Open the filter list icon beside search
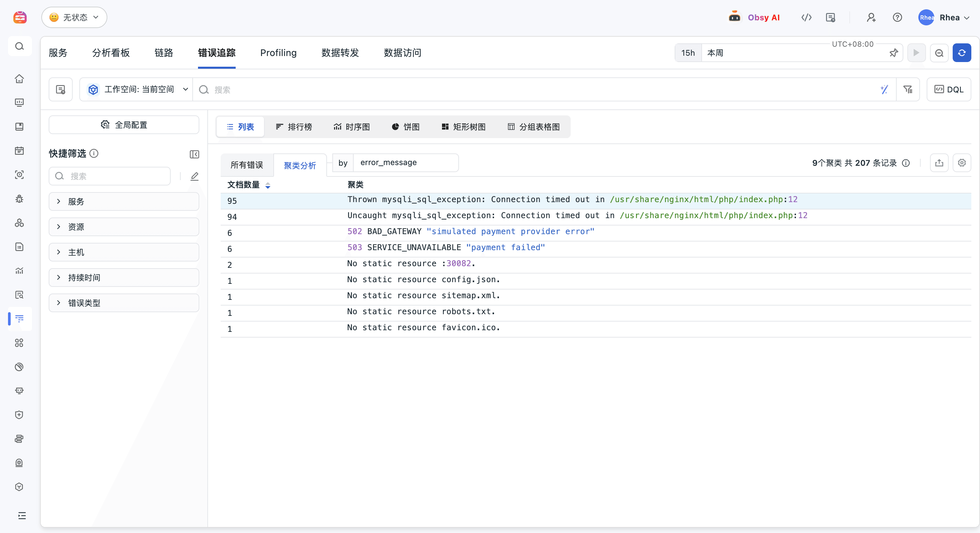 click(908, 89)
